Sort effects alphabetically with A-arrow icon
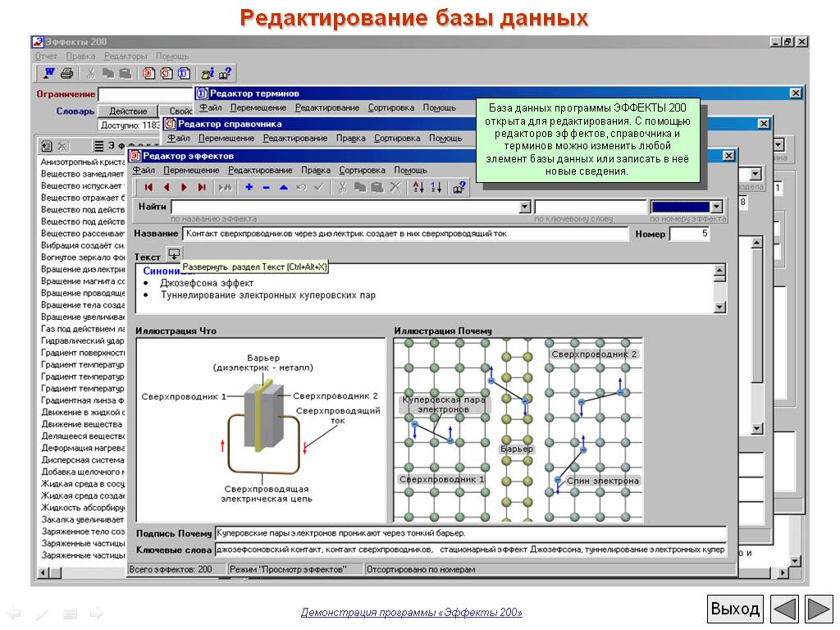Screen dimensions: 840x630 coord(418,188)
